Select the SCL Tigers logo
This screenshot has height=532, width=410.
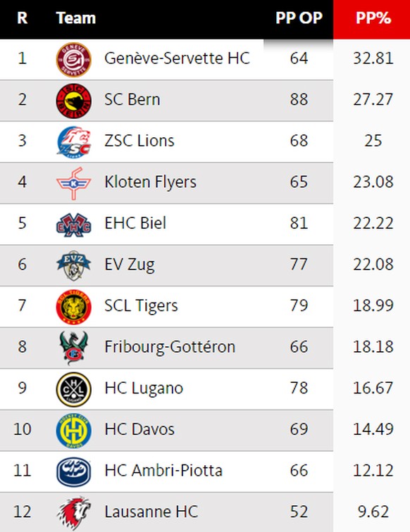74,307
